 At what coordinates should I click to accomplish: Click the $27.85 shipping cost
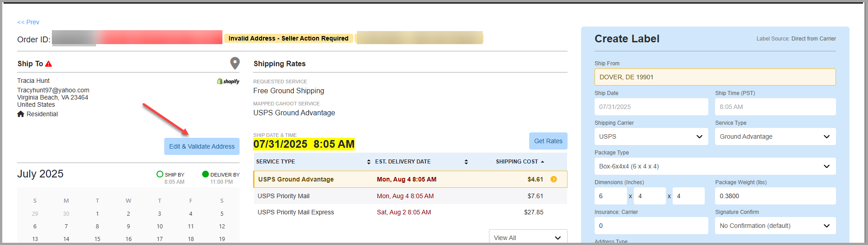(x=534, y=212)
